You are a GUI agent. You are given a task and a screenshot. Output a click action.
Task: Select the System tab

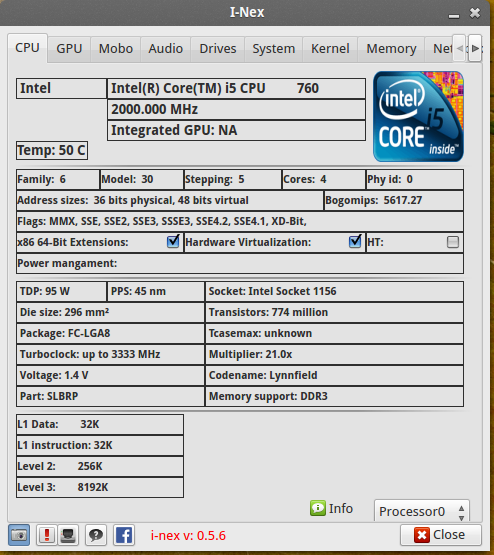point(274,49)
